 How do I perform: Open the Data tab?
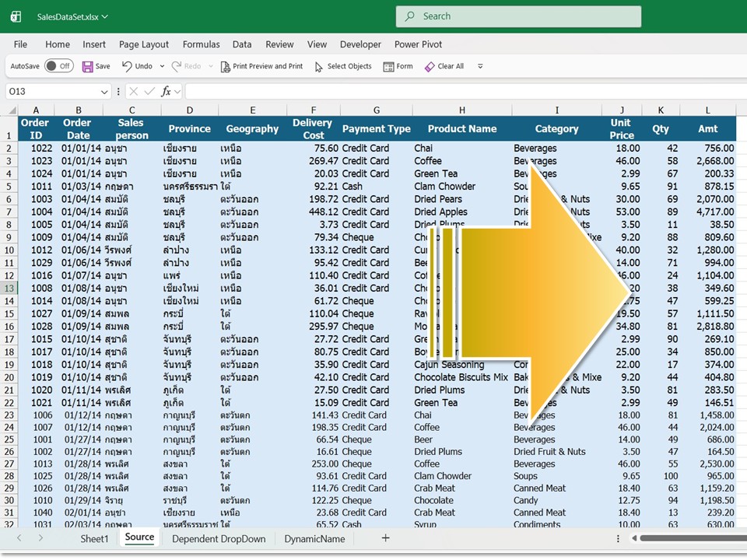coord(242,44)
